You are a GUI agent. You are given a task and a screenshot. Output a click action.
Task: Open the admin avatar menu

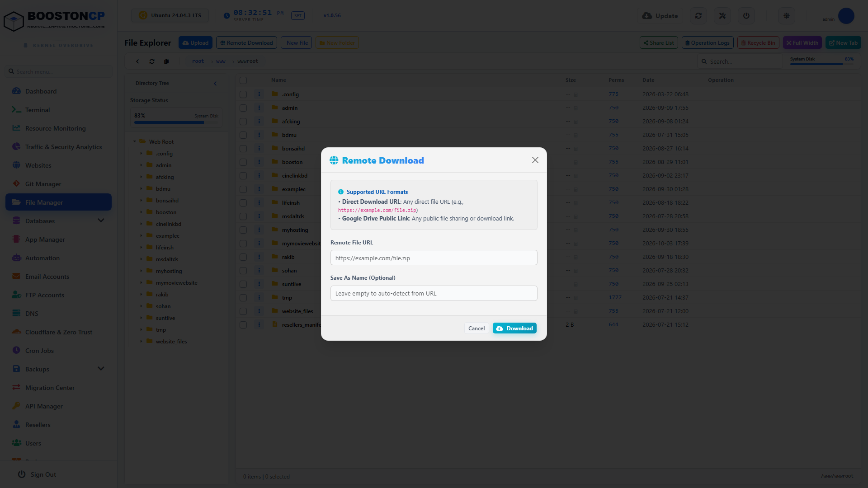coord(846,16)
